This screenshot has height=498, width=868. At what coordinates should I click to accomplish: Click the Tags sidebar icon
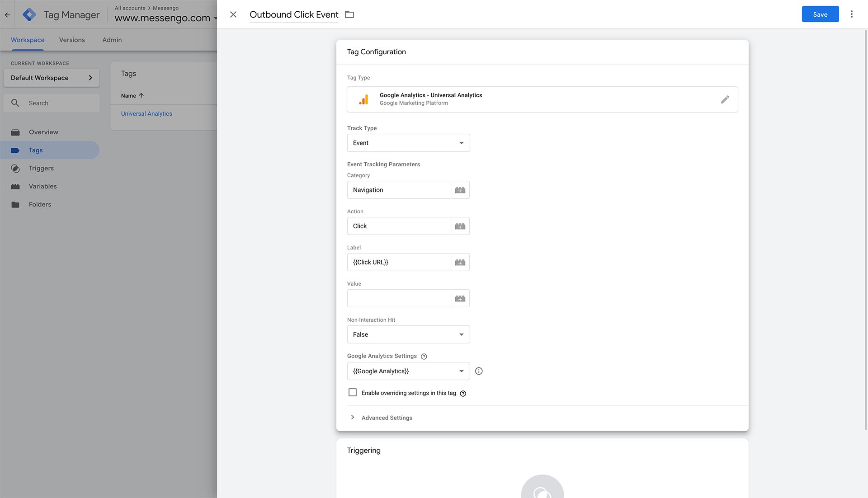15,150
